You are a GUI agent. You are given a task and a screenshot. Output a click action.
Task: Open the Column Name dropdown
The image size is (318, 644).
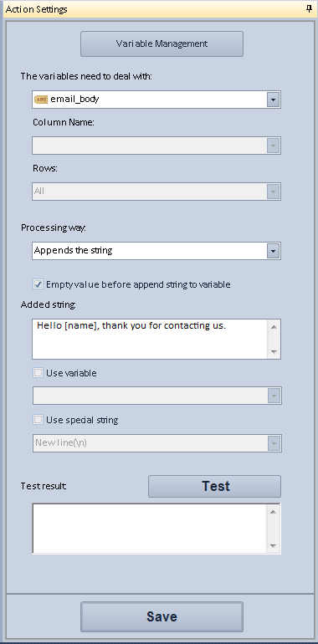click(156, 146)
